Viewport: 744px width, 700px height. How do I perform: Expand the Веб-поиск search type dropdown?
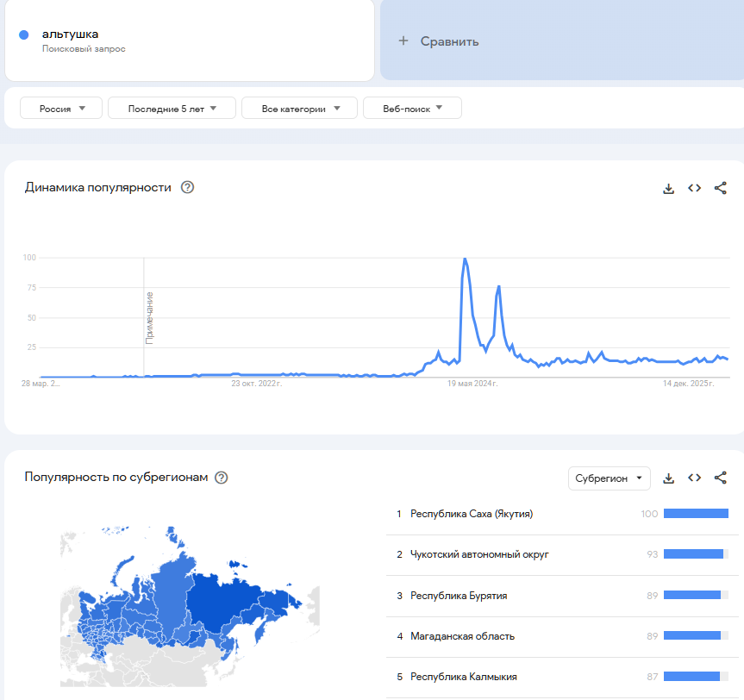412,109
